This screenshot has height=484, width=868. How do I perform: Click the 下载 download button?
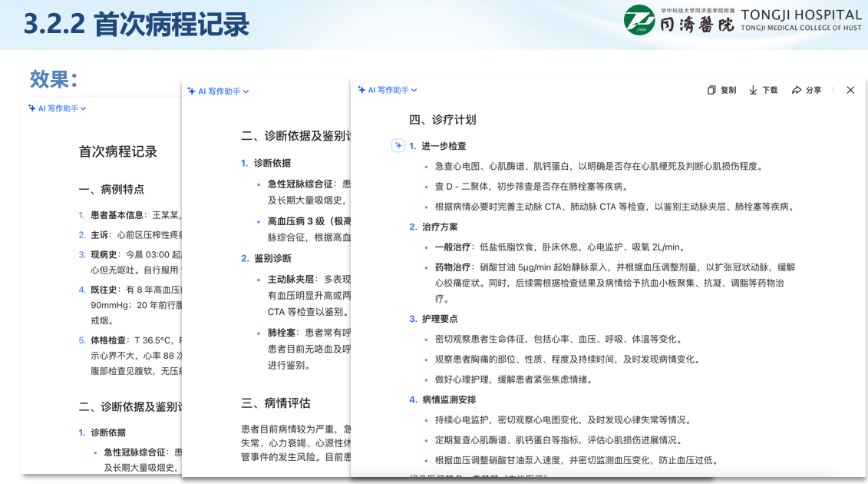(764, 90)
